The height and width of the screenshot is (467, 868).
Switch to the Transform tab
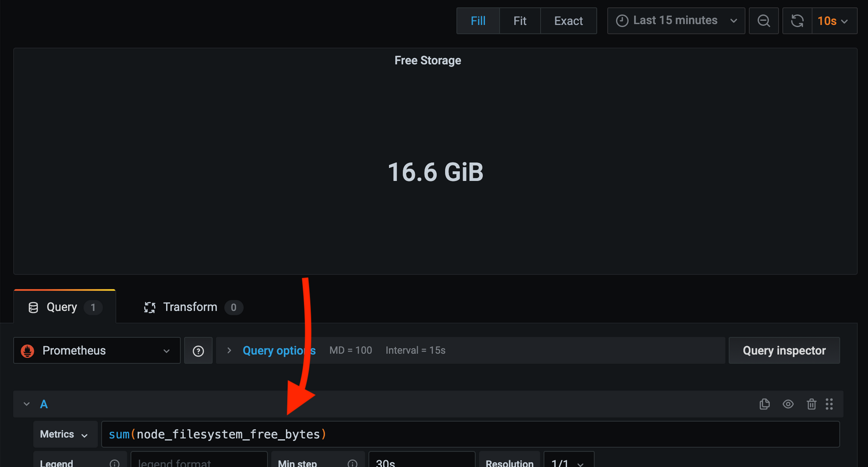[x=193, y=307]
